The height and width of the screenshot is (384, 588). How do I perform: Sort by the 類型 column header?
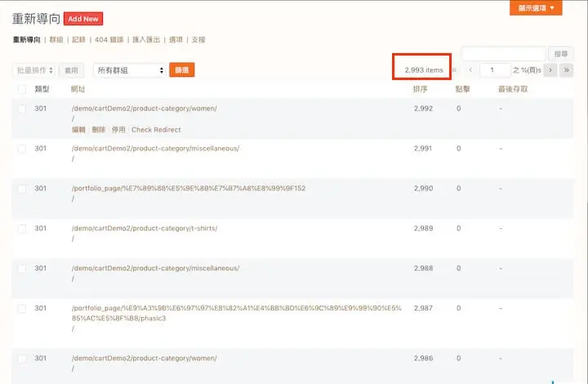(42, 89)
